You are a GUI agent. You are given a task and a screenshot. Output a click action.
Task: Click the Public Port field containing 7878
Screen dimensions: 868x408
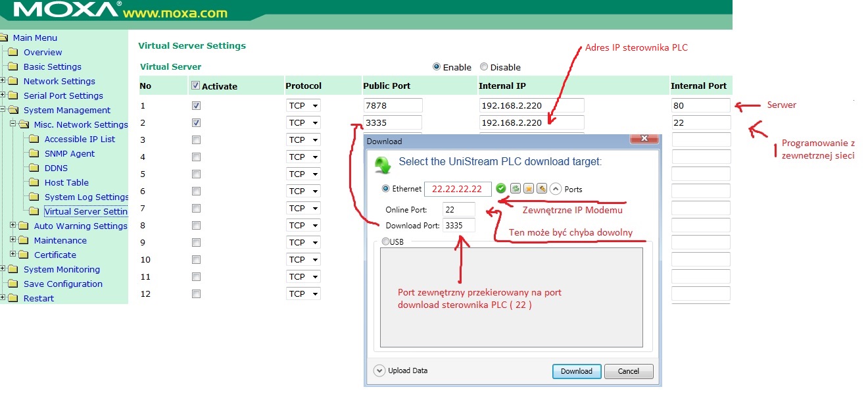coord(393,105)
